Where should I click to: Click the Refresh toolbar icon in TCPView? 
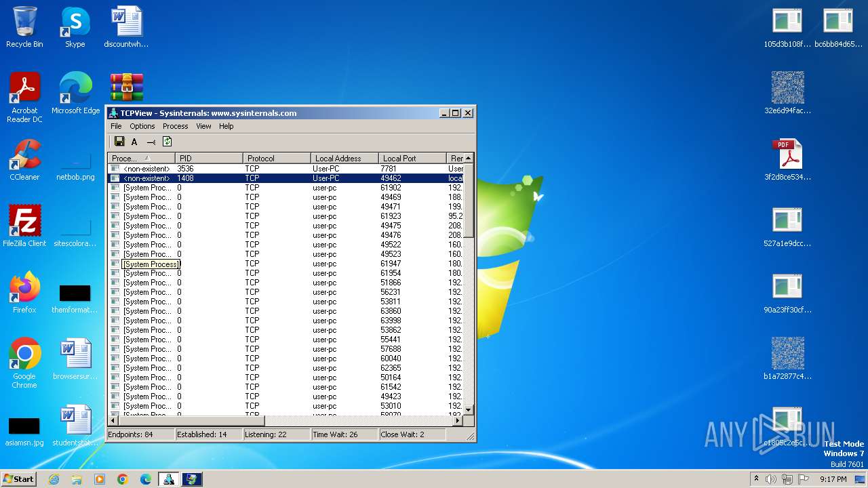click(x=167, y=142)
